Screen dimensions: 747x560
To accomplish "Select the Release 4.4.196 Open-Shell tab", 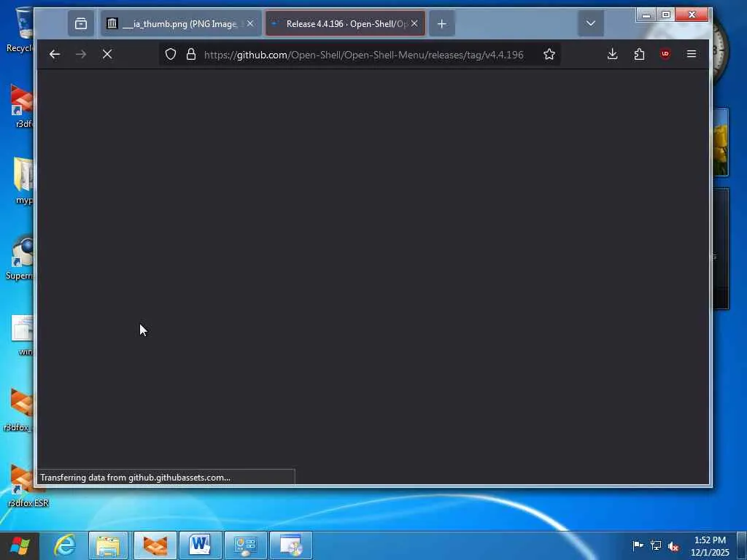I will click(345, 24).
